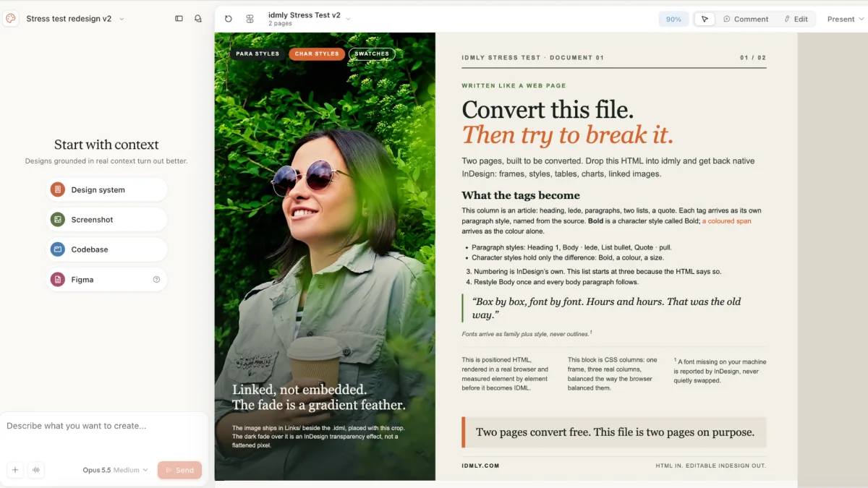Add Screenshot context
The height and width of the screenshot is (488, 868).
click(106, 220)
